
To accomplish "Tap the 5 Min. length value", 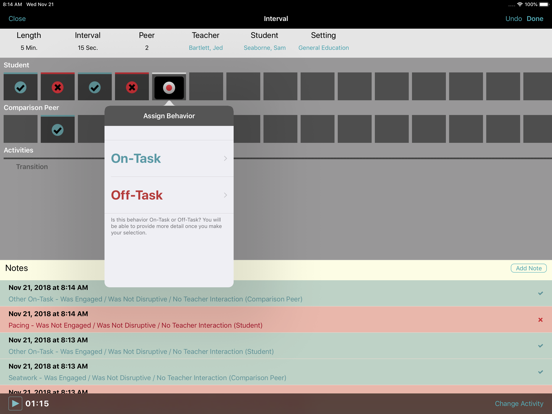I will click(x=29, y=48).
